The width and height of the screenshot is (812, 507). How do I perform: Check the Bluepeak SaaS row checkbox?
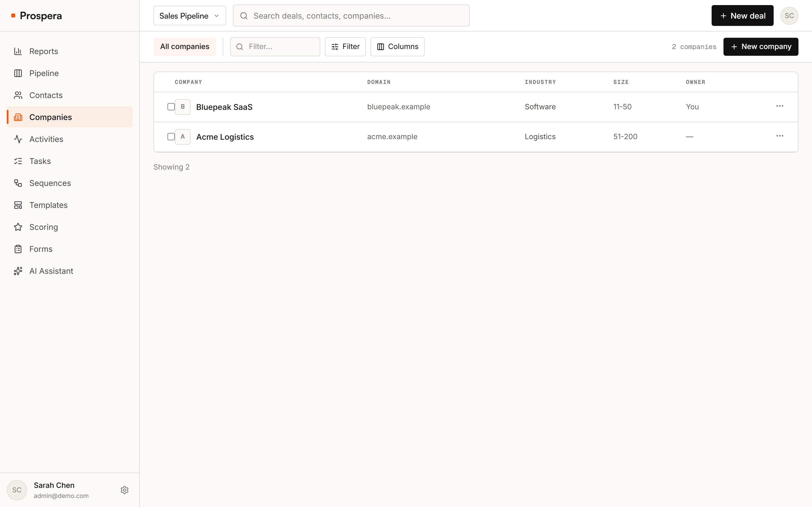171,107
